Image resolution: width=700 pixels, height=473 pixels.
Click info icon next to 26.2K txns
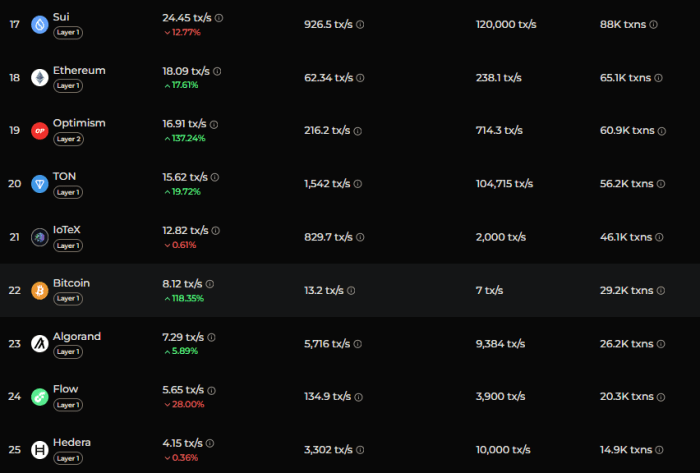(x=661, y=344)
